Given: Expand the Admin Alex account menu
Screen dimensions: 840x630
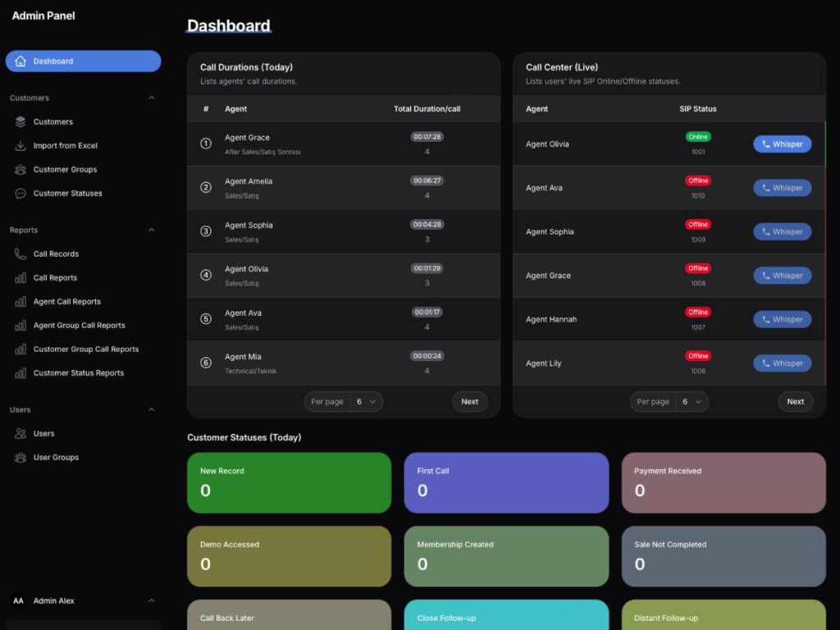Looking at the screenshot, I should (151, 600).
